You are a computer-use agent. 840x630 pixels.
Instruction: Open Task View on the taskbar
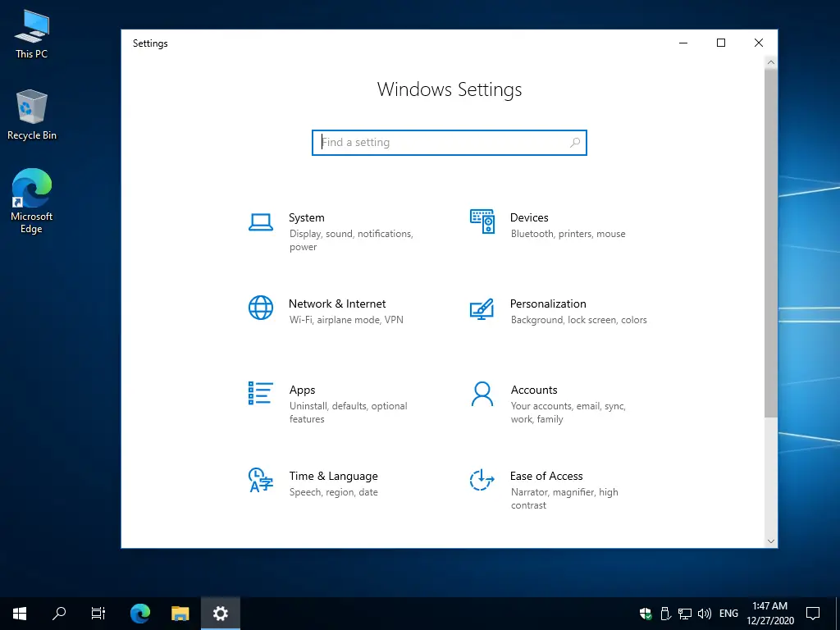(98, 613)
